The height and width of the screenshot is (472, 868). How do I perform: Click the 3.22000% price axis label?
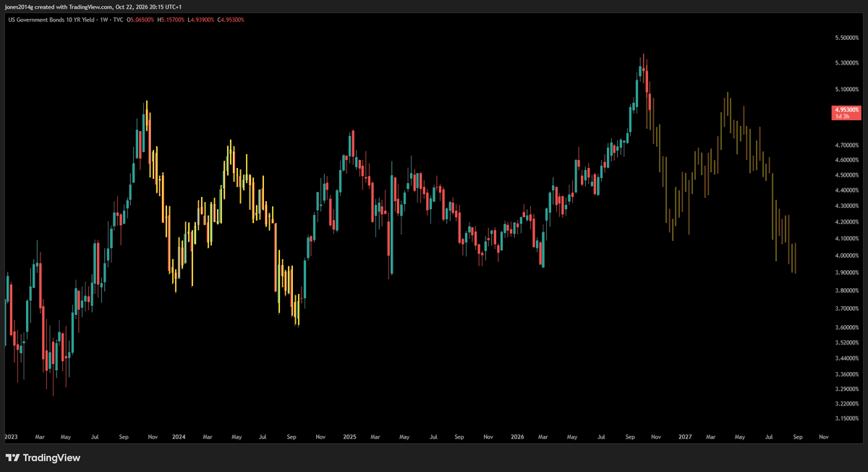(x=847, y=404)
